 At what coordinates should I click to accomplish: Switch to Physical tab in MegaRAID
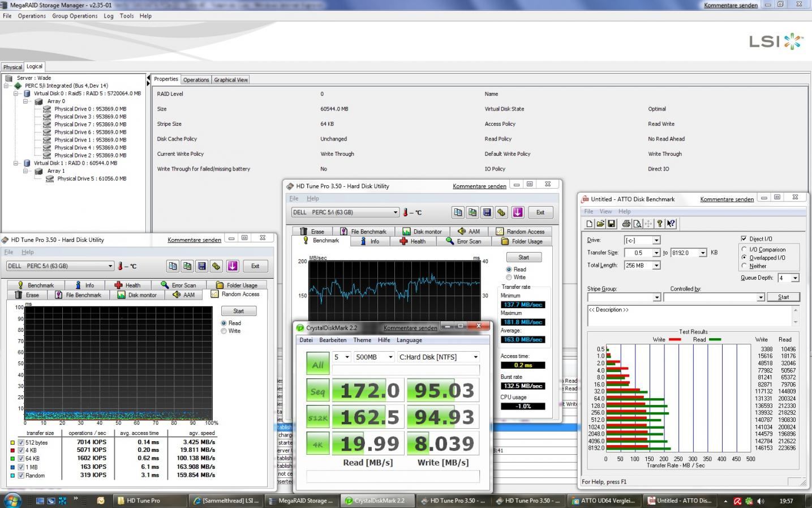12,67
